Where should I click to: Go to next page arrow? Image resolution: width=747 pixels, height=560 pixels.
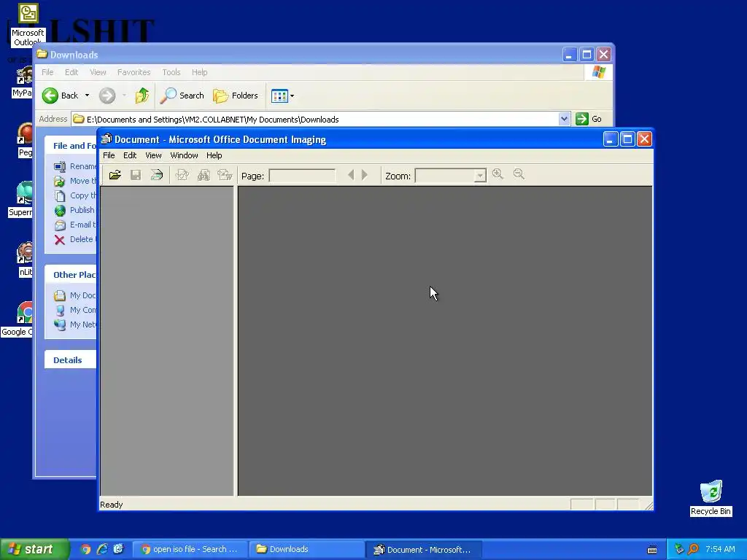point(365,175)
